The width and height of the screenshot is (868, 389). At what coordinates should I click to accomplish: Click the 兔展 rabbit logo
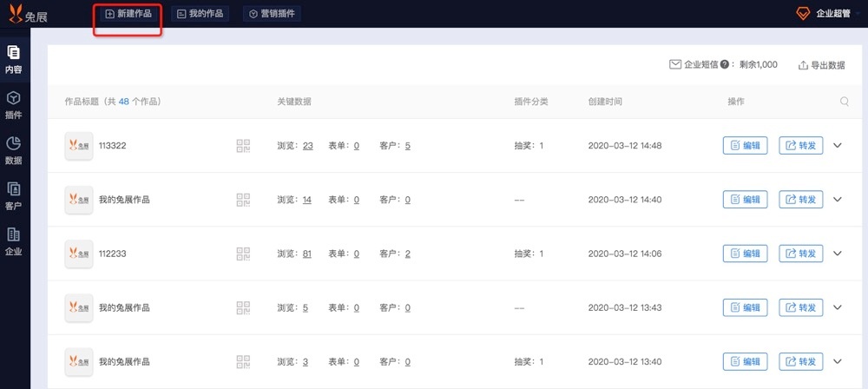(28, 14)
